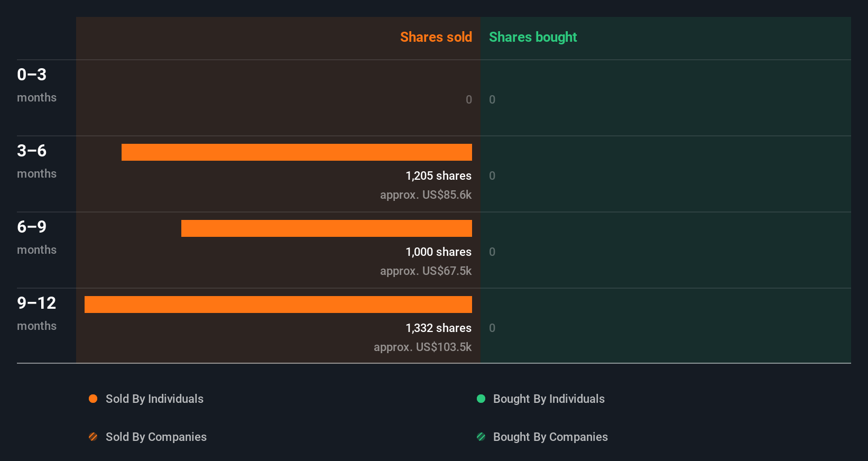
Task: Click the 1,205 shares label
Action: pyautogui.click(x=438, y=176)
